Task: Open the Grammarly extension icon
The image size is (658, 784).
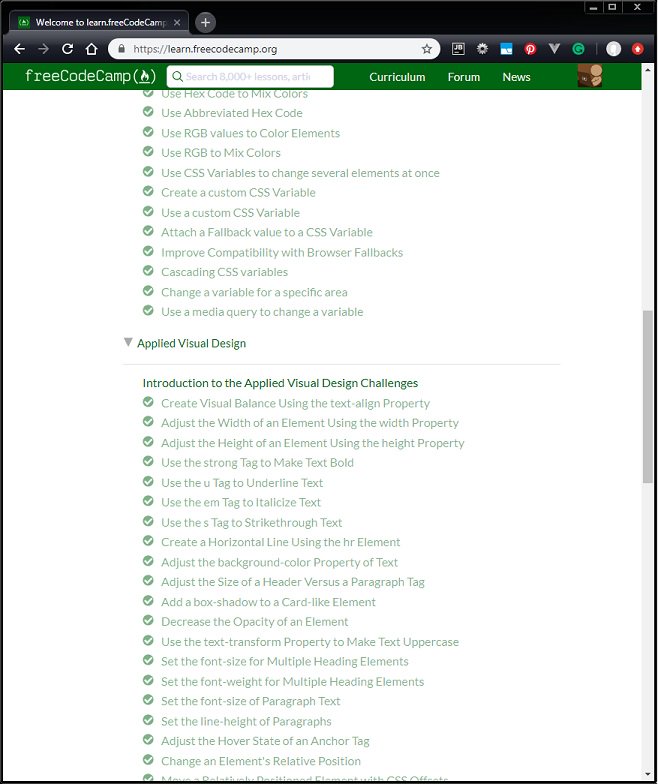Action: (x=578, y=49)
